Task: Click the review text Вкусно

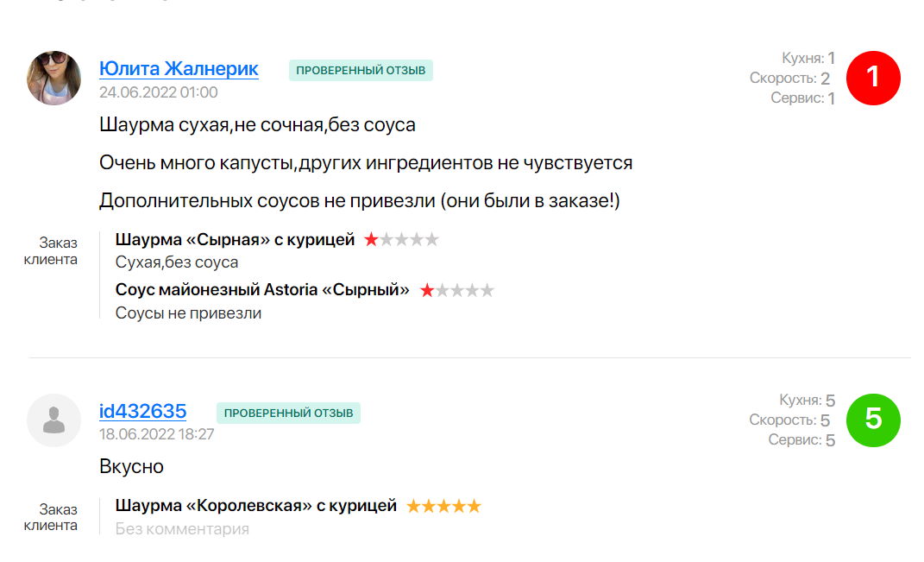Action: click(131, 467)
